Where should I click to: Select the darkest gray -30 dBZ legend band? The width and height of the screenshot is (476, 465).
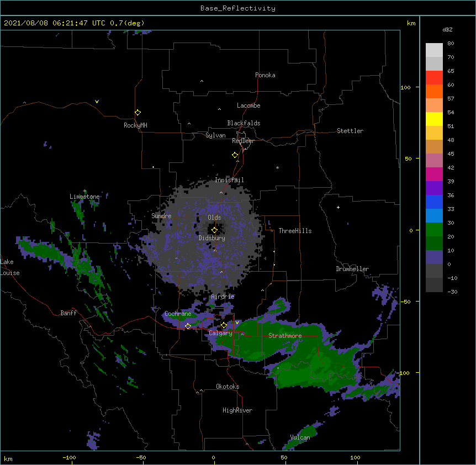tap(434, 285)
